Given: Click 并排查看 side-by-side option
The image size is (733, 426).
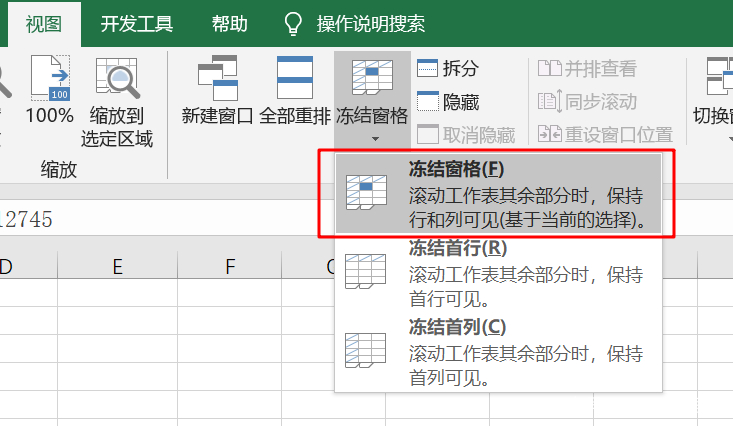Looking at the screenshot, I should (x=587, y=69).
